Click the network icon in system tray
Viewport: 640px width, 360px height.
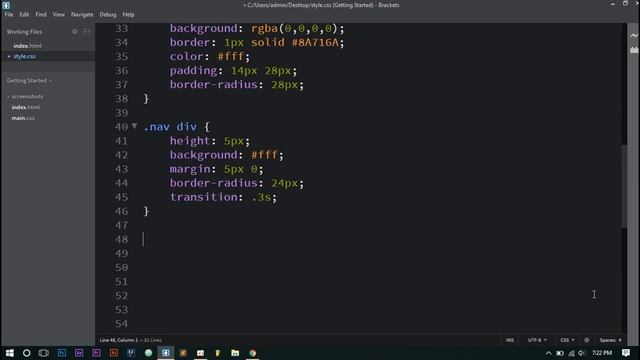point(571,353)
